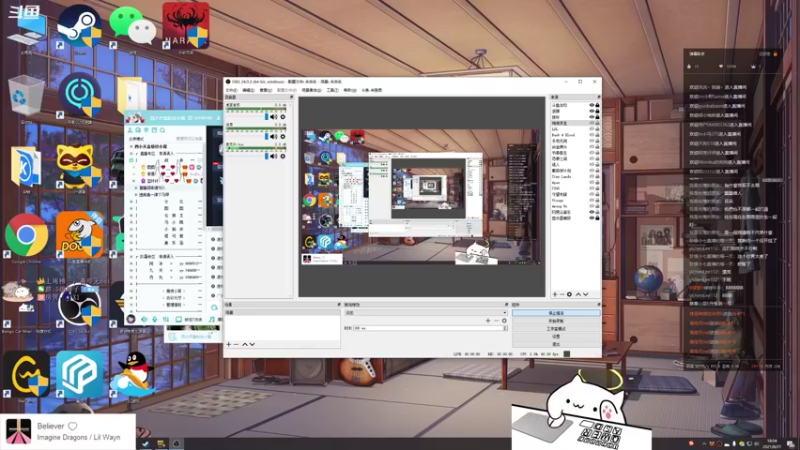
Task: Toggle visibility eye of Tiny Lands source
Action: pyautogui.click(x=592, y=177)
